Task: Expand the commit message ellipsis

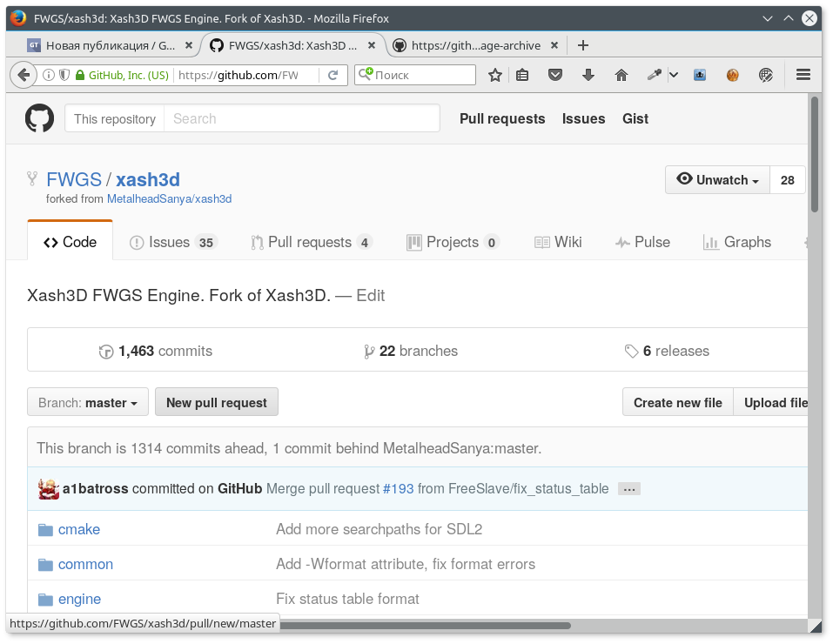Action: click(x=629, y=489)
